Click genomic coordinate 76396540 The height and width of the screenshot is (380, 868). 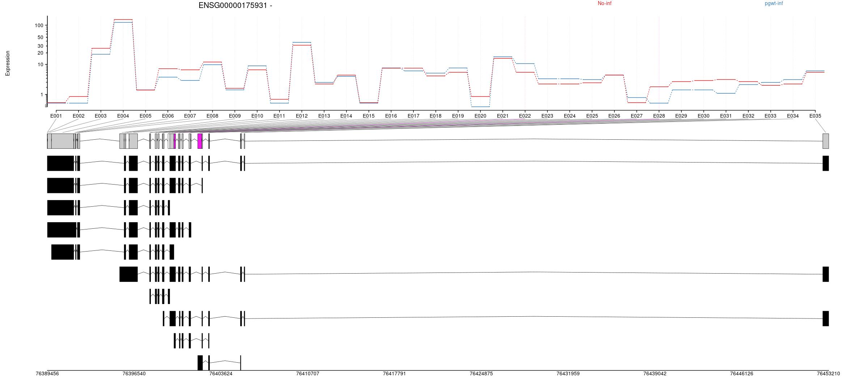134,373
